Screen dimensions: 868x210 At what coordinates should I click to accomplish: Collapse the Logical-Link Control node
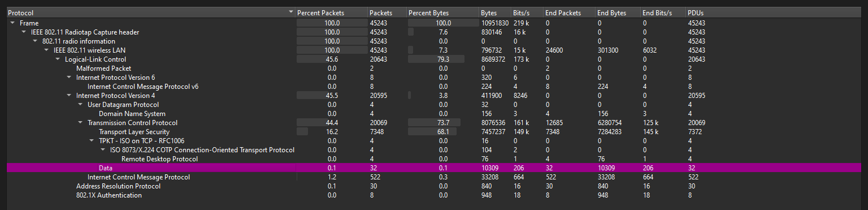point(58,59)
